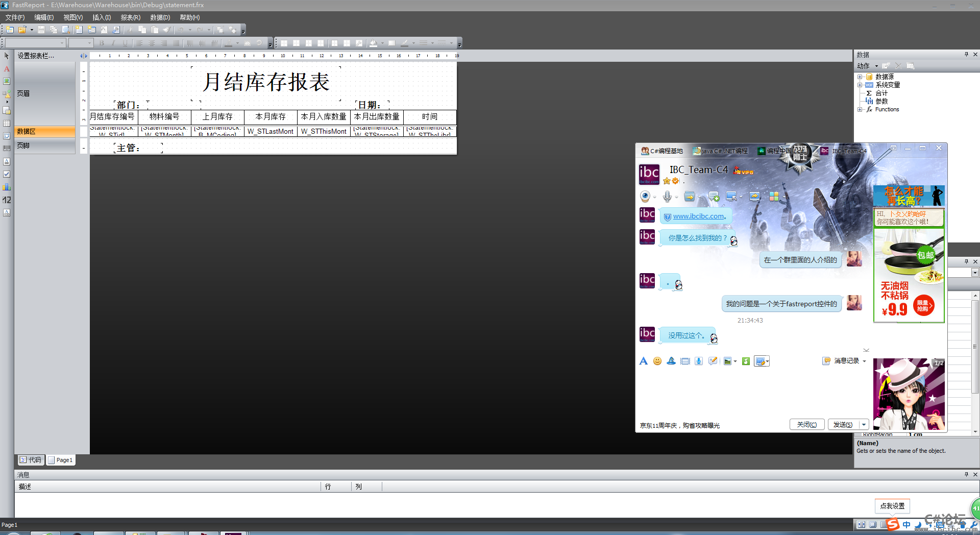
Task: Select the Picture object tool
Action: tap(7, 81)
